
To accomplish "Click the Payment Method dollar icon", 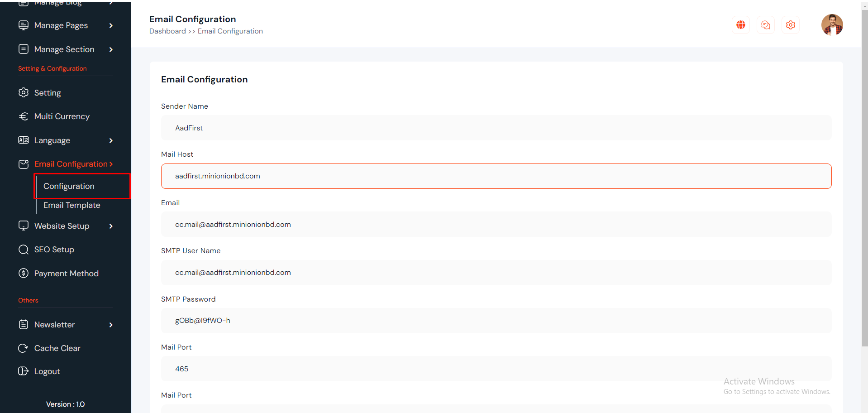I will click(24, 274).
